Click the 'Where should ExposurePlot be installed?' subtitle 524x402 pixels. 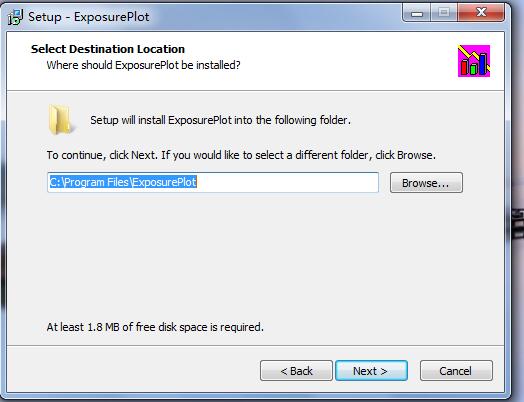point(143,65)
